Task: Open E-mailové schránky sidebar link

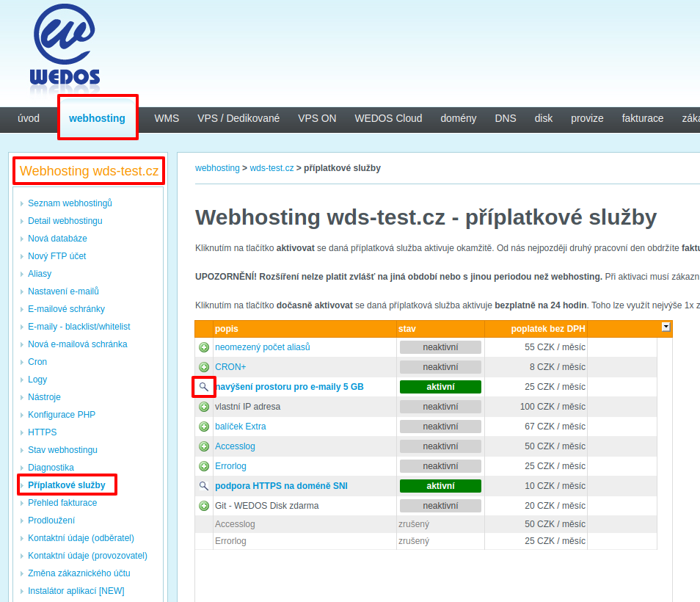Action: point(66,309)
